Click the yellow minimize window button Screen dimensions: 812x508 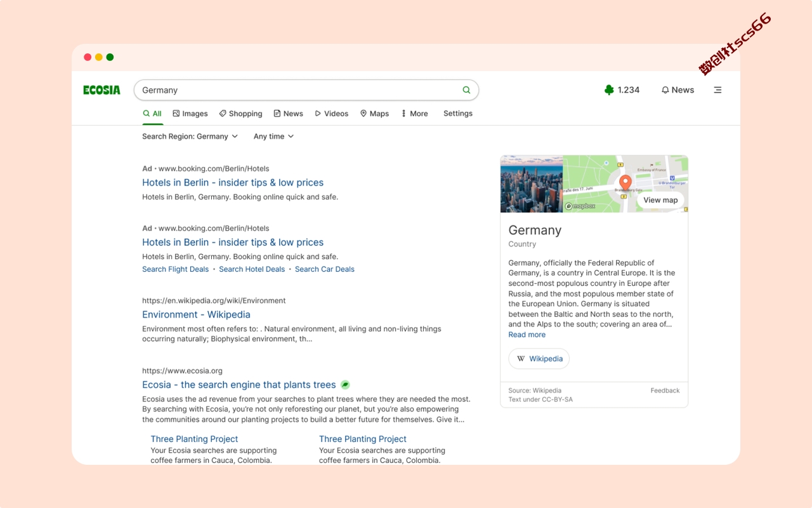click(99, 57)
